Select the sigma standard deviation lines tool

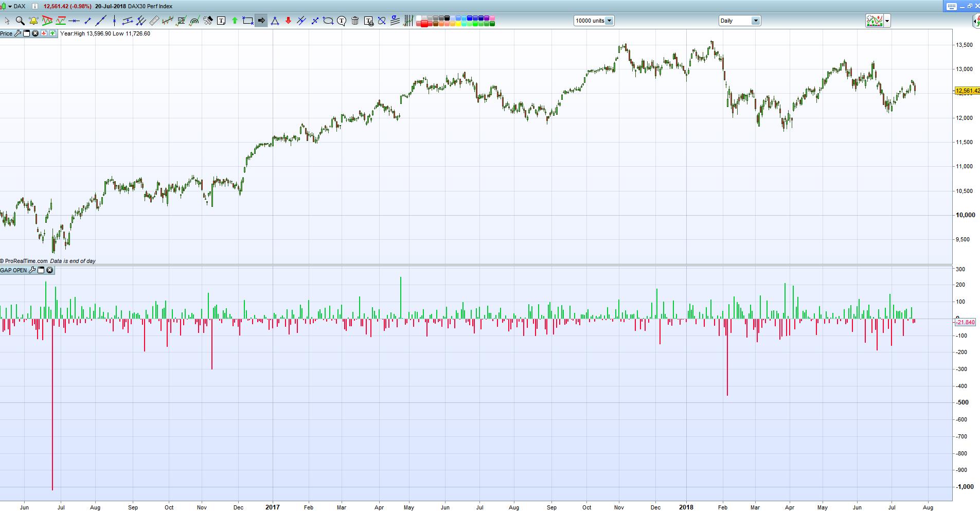[395, 21]
